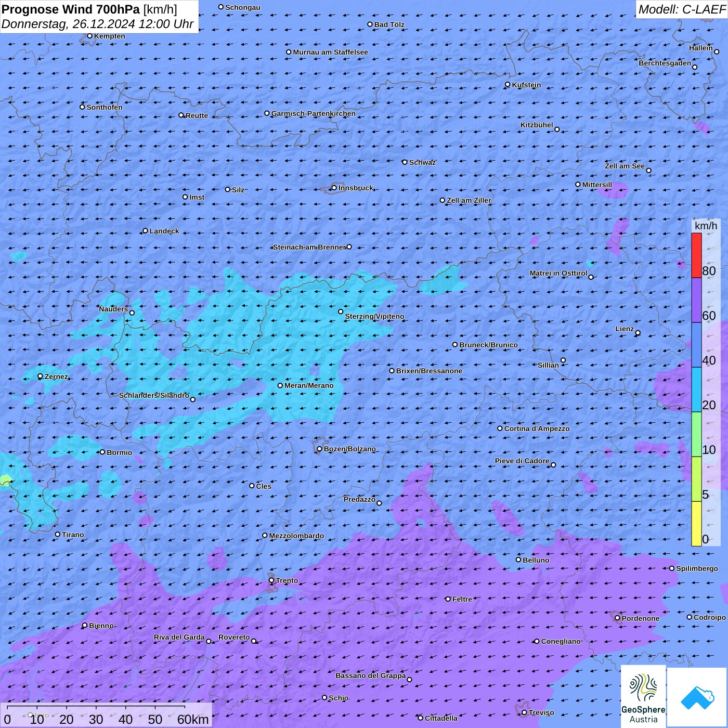The image size is (728, 728).
Task: Click the green 10–20 km/h legend segment
Action: [696, 435]
